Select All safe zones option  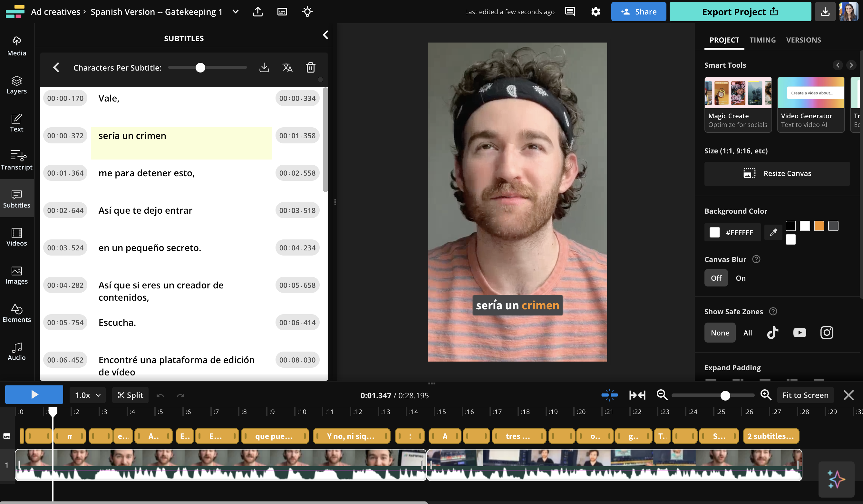click(x=748, y=333)
